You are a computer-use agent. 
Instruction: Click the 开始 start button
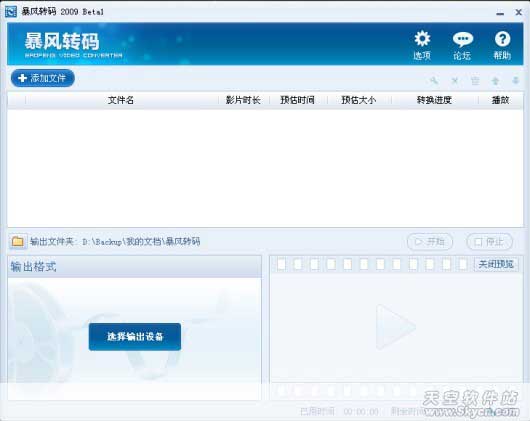430,242
